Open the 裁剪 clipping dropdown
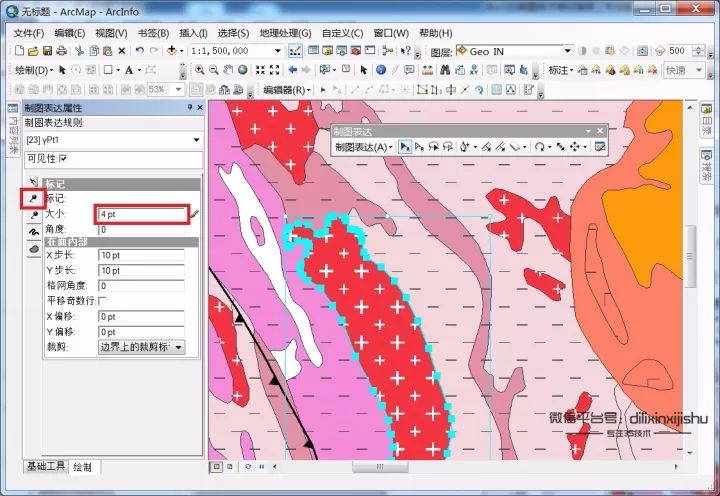 [179, 347]
